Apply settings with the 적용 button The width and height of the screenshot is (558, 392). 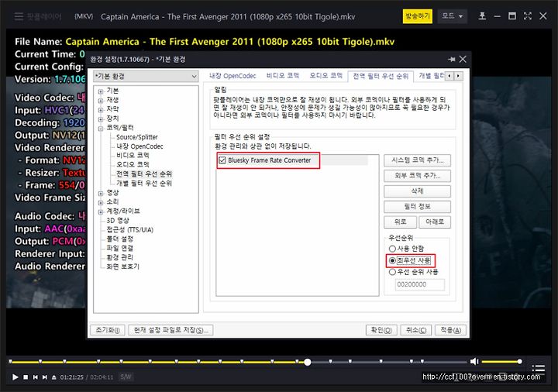450,330
